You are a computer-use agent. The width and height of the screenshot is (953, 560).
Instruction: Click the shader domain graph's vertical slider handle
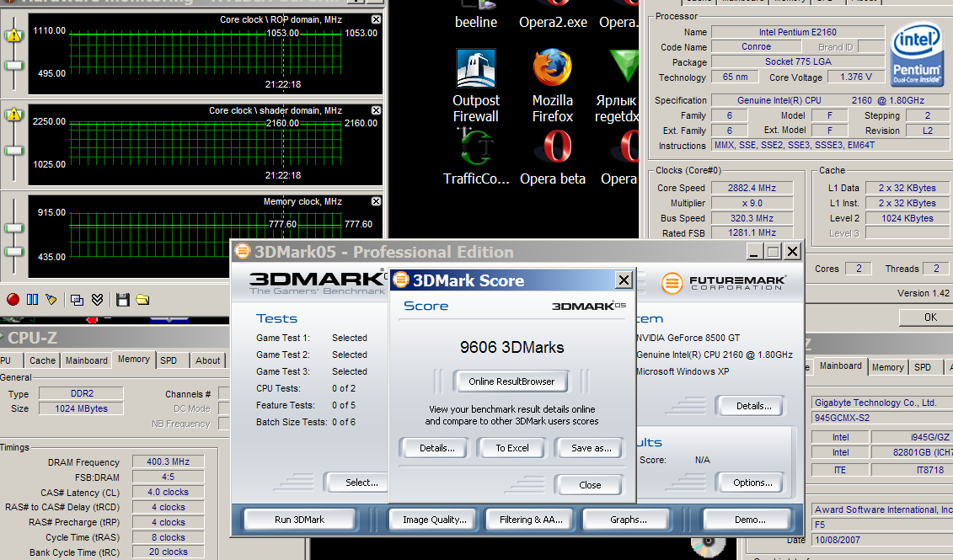pos(14,150)
